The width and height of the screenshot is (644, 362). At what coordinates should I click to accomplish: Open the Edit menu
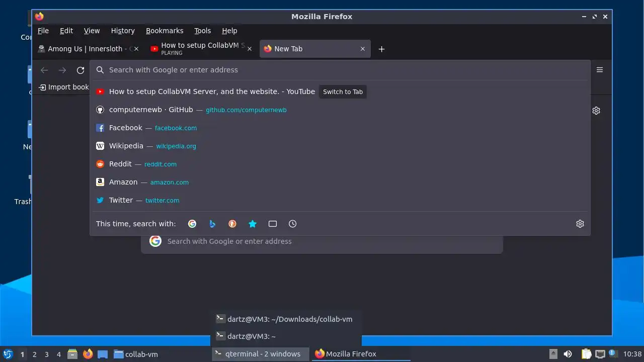66,31
